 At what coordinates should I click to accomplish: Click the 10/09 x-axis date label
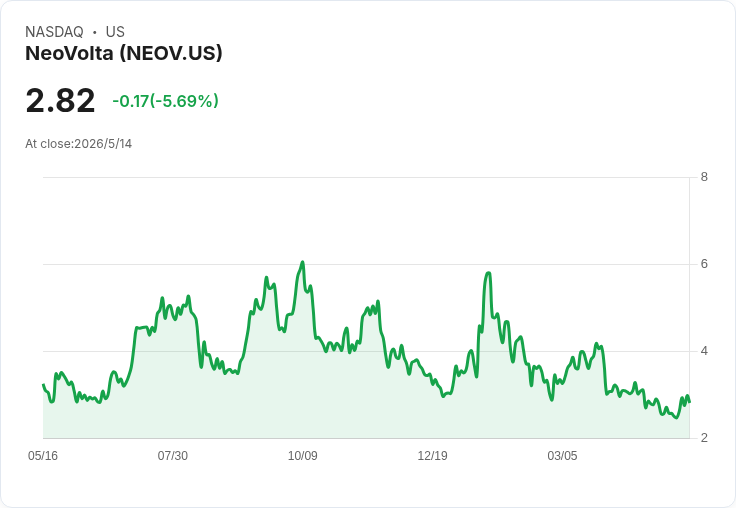302,456
